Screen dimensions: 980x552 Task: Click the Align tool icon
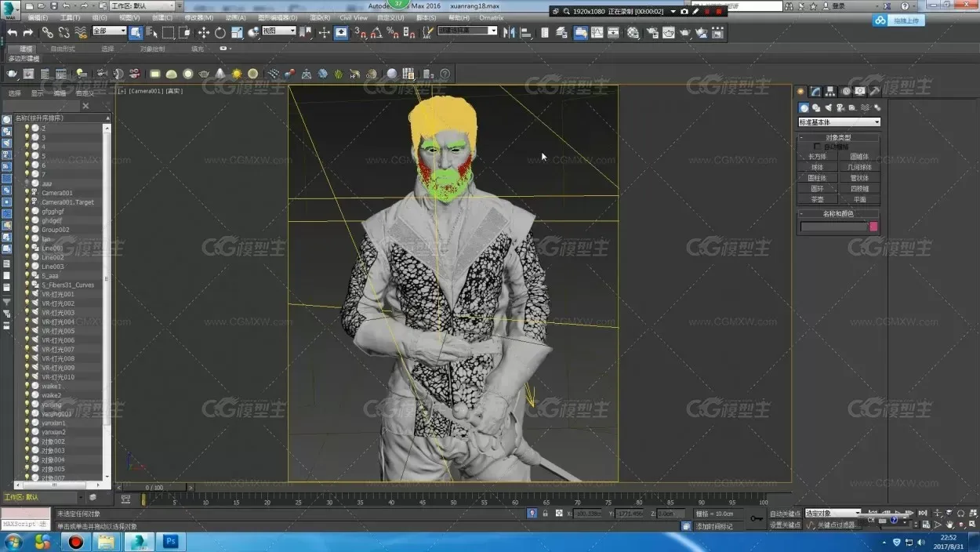tap(526, 32)
